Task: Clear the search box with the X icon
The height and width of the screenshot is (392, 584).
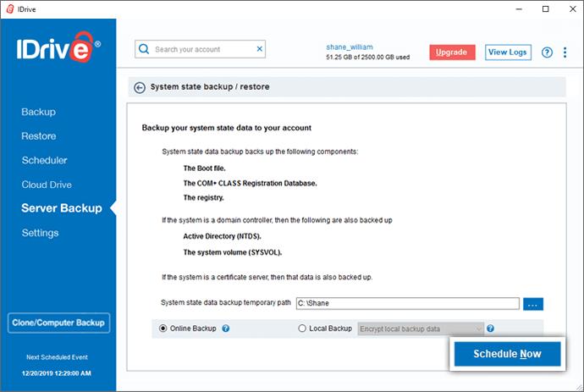Action: (x=260, y=49)
